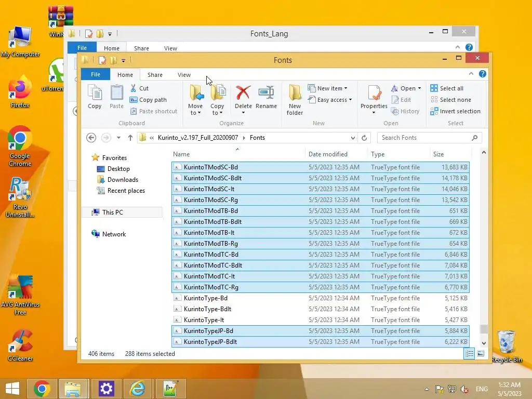Open the Move to folder menu
This screenshot has height=399, width=532.
tap(195, 99)
